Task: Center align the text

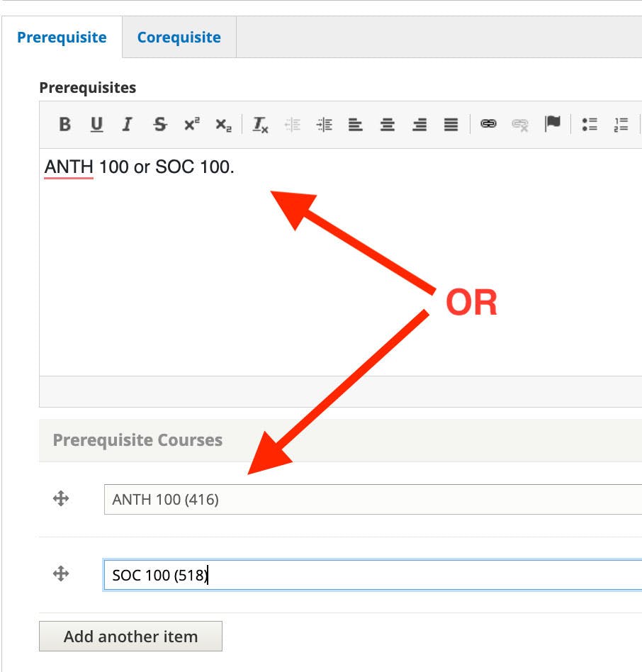Action: point(388,125)
